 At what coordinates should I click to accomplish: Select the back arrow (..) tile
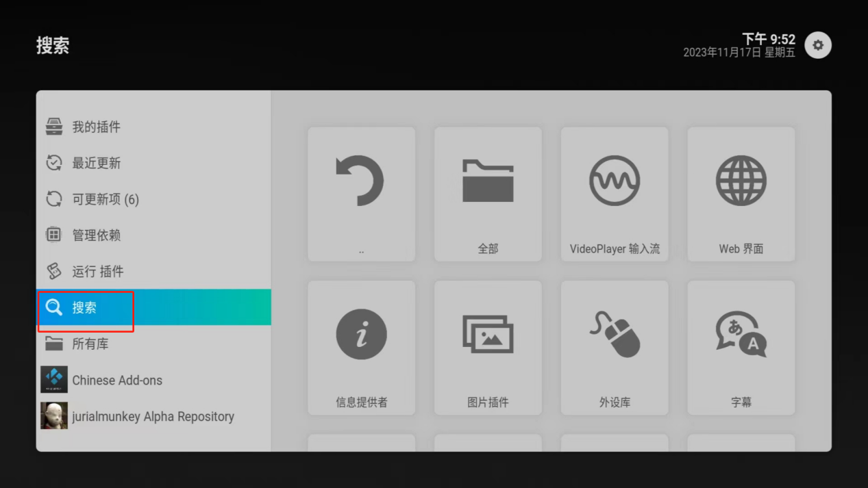click(x=361, y=194)
